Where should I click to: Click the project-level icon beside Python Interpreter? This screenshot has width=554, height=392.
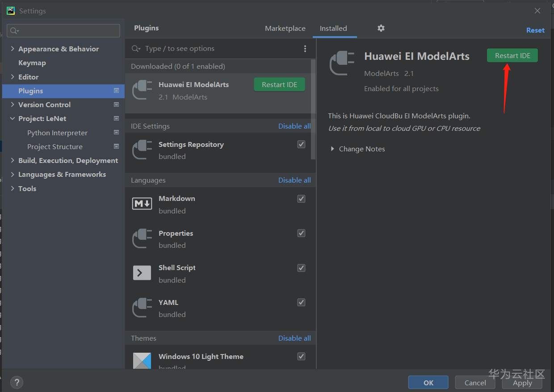click(117, 133)
